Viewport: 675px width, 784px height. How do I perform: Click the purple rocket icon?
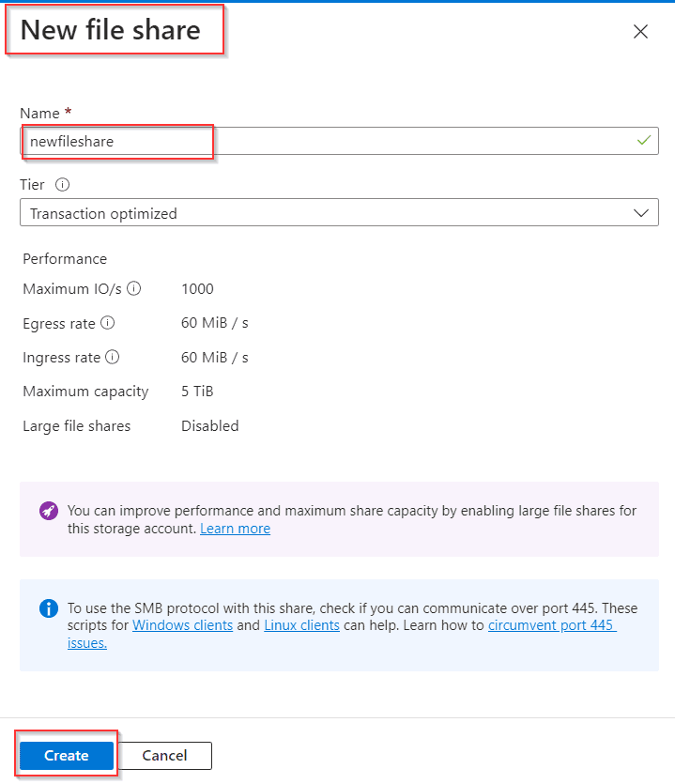[x=49, y=512]
